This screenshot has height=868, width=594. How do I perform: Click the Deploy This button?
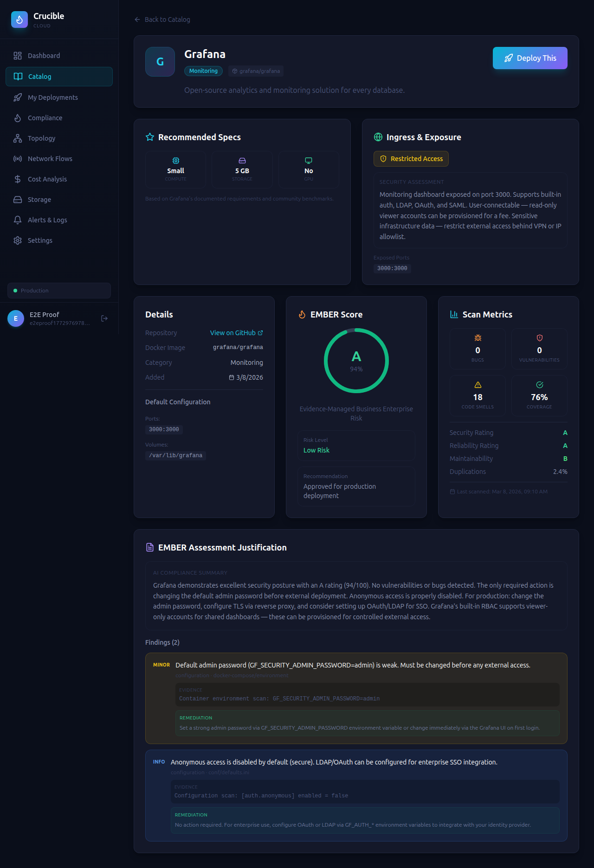(x=530, y=58)
